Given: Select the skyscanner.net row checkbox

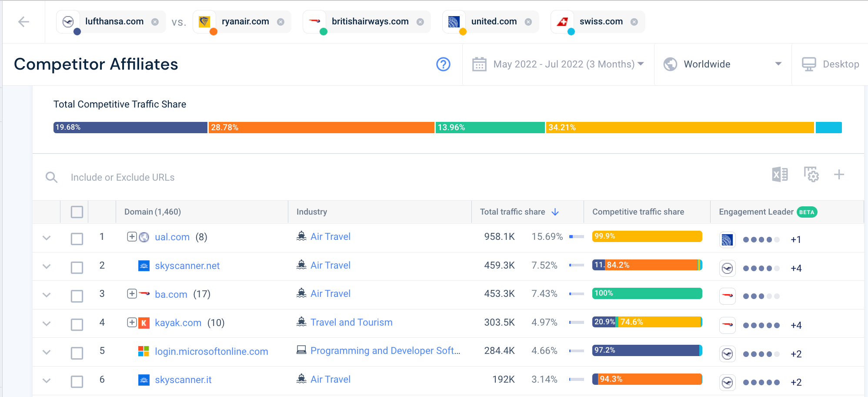Looking at the screenshot, I should point(77,267).
